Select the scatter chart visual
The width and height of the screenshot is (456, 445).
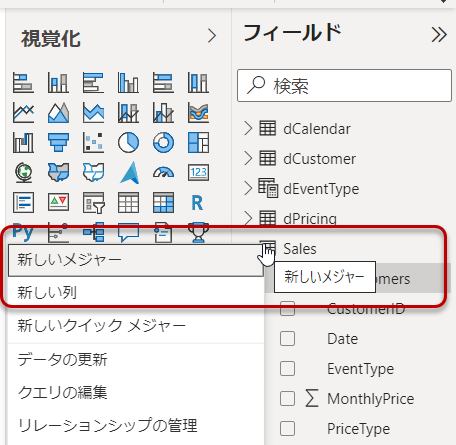[x=93, y=143]
